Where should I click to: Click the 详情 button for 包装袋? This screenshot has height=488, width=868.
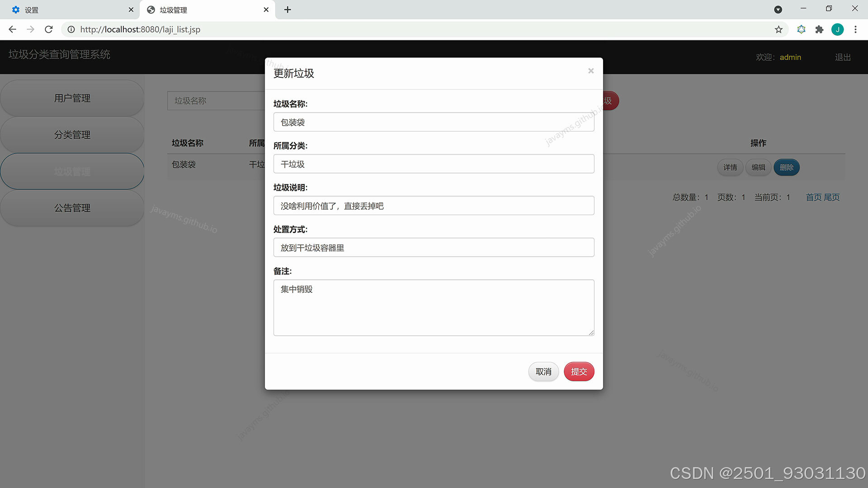pos(730,167)
